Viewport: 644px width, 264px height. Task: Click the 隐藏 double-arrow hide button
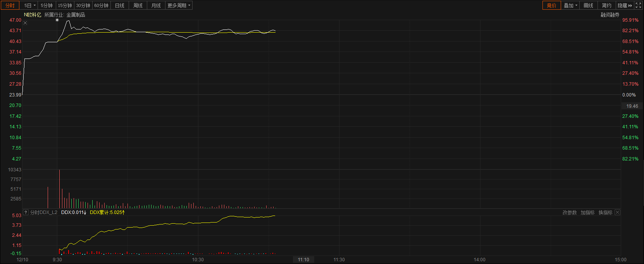click(625, 5)
